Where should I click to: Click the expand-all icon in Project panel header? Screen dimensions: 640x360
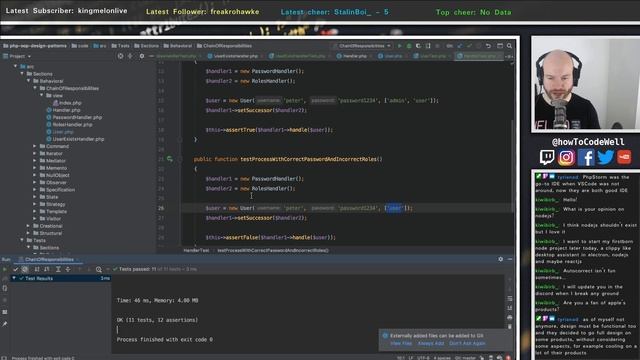point(130,56)
